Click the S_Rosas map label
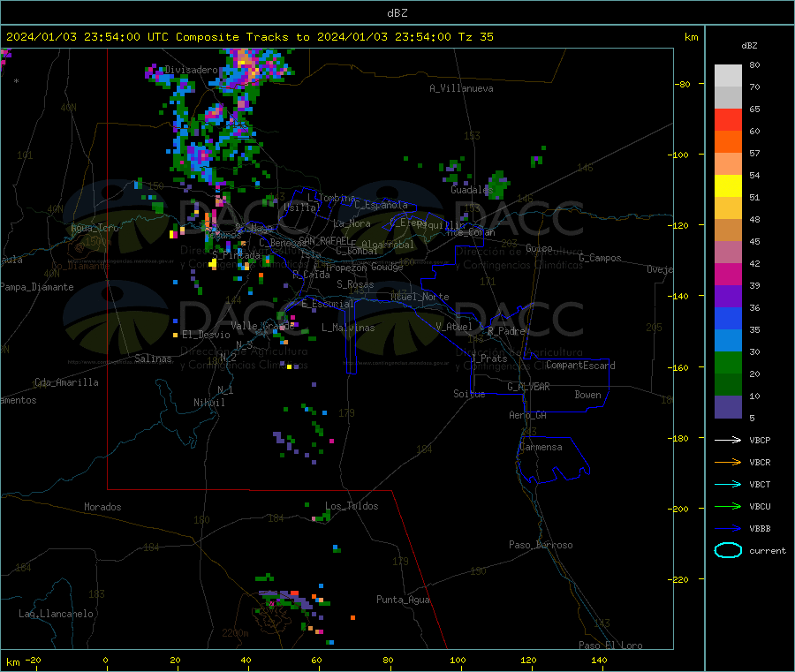This screenshot has width=795, height=672. coord(355,284)
